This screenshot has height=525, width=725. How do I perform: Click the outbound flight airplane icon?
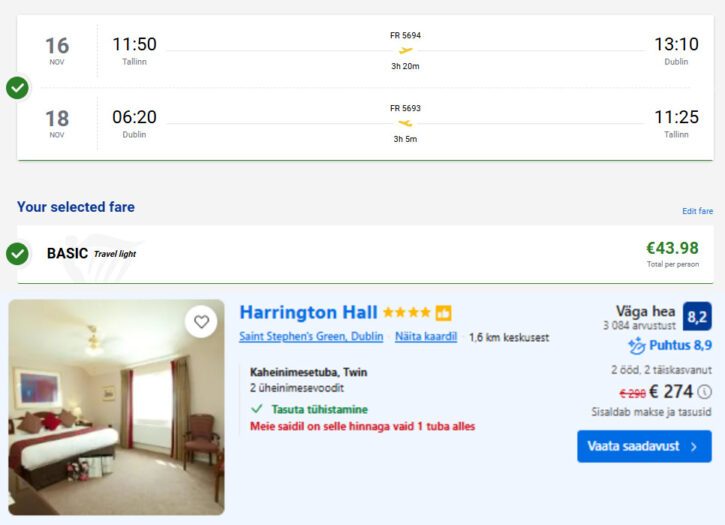405,50
